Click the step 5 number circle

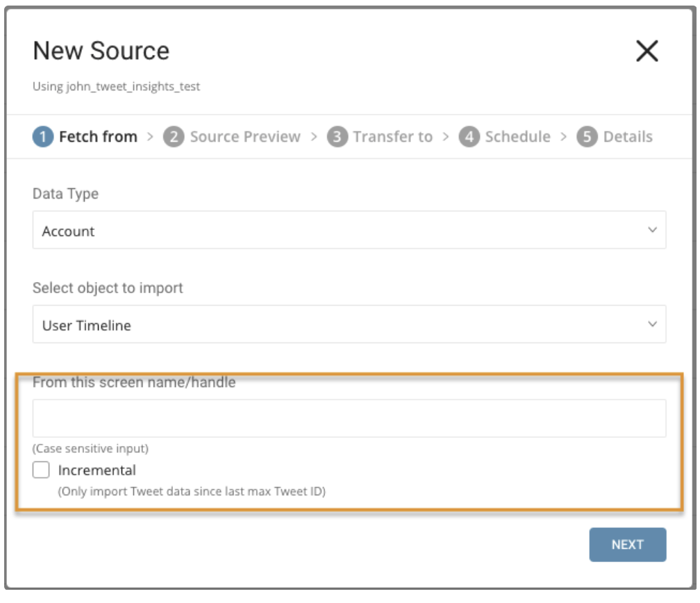(587, 137)
